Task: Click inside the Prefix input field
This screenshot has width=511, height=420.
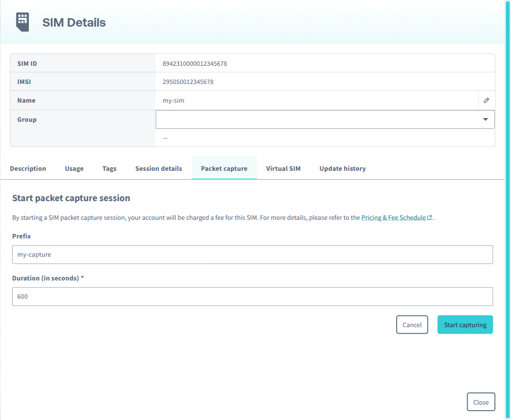Action: coord(252,254)
